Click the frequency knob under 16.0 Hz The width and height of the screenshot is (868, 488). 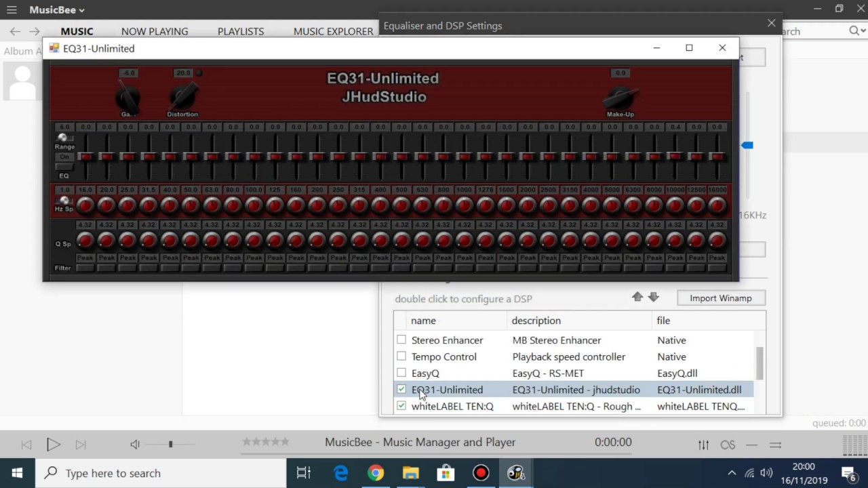(x=85, y=205)
